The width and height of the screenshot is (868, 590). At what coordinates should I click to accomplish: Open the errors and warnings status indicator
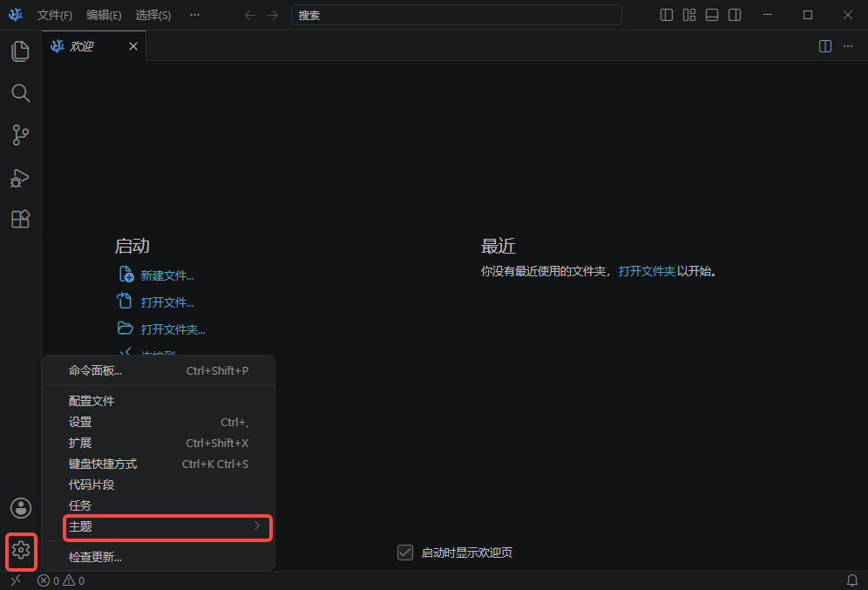61,580
